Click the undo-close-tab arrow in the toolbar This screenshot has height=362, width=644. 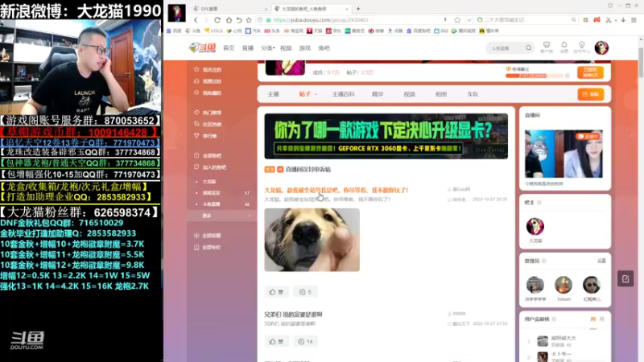click(239, 19)
